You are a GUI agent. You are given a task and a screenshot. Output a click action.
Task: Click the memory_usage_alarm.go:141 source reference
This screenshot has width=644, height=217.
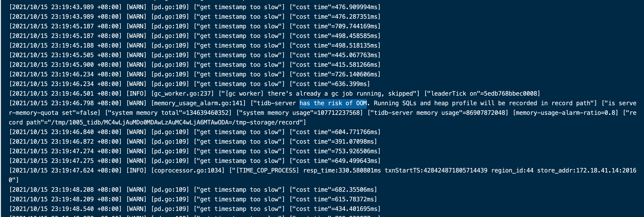(x=198, y=103)
